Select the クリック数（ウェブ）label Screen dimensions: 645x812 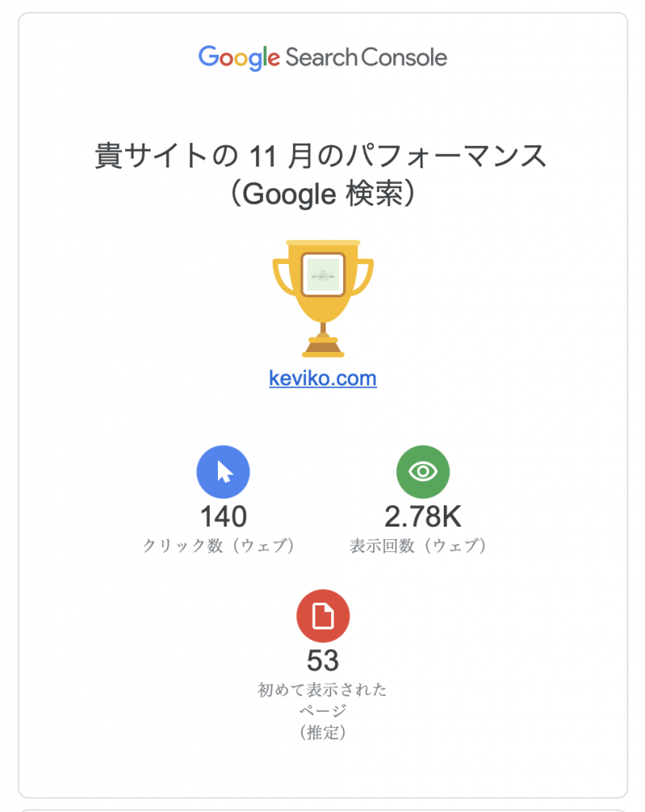pyautogui.click(x=219, y=546)
